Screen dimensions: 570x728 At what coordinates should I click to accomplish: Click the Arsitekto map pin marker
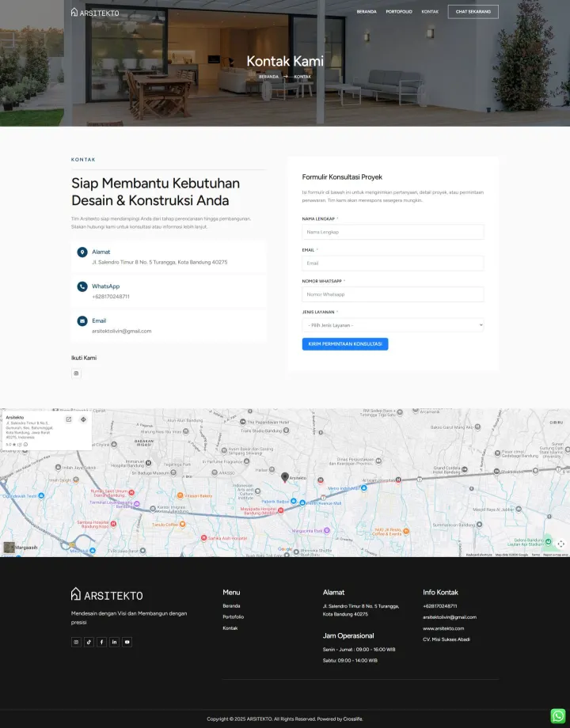coord(285,477)
